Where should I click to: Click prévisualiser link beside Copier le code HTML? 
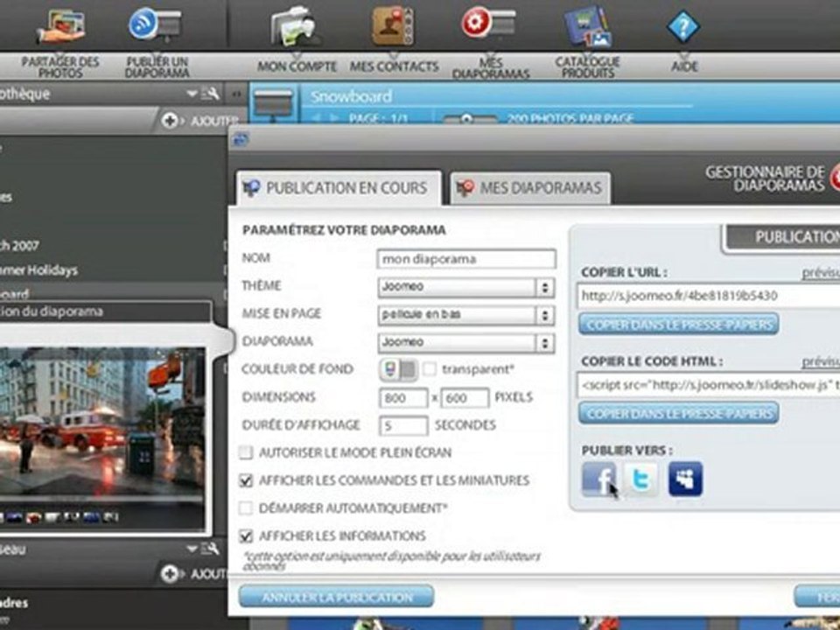point(821,362)
